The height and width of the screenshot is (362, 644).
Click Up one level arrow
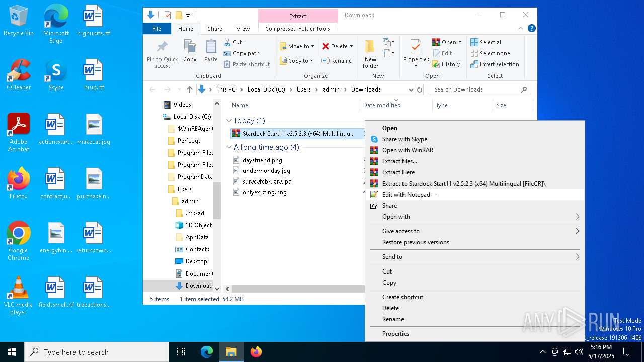pos(189,89)
